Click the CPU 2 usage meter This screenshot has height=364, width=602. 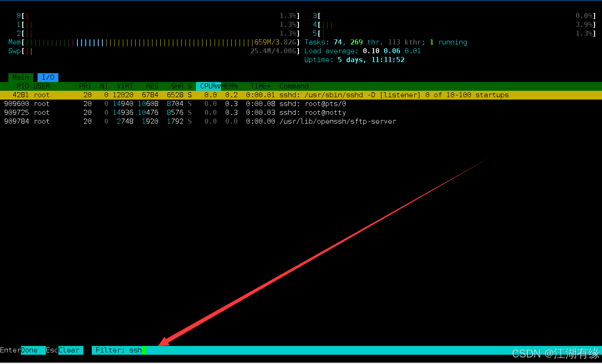[158, 33]
